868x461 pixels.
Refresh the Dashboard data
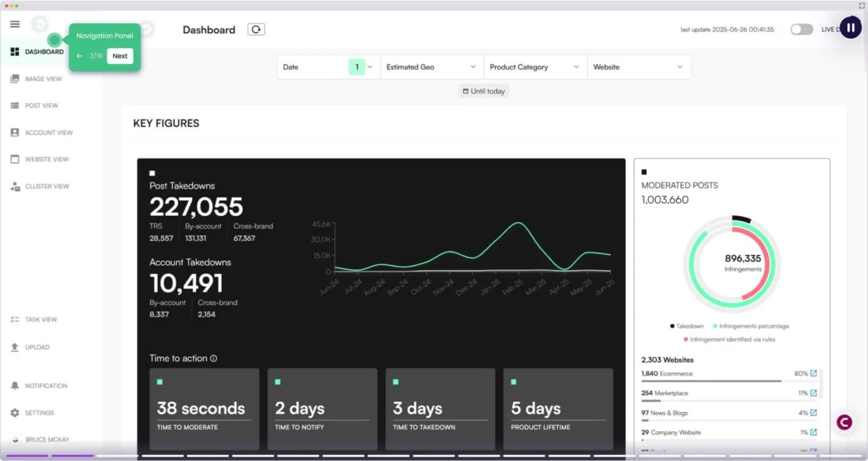tap(255, 29)
